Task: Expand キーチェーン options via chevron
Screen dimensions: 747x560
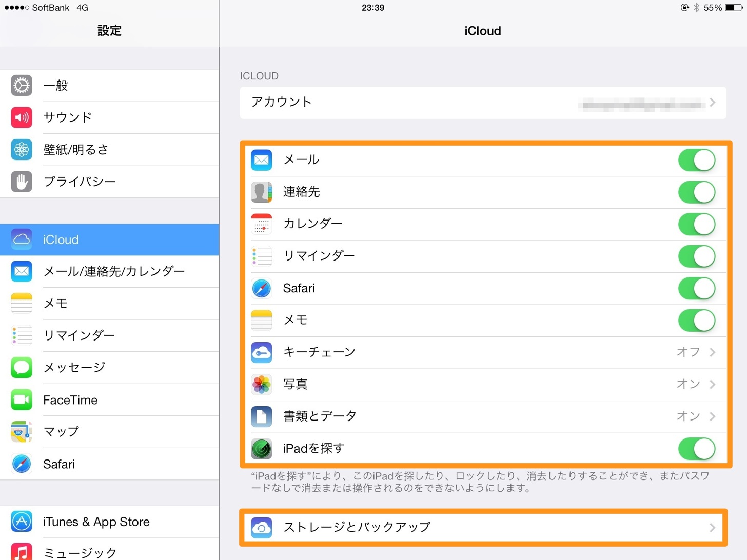Action: (x=713, y=352)
